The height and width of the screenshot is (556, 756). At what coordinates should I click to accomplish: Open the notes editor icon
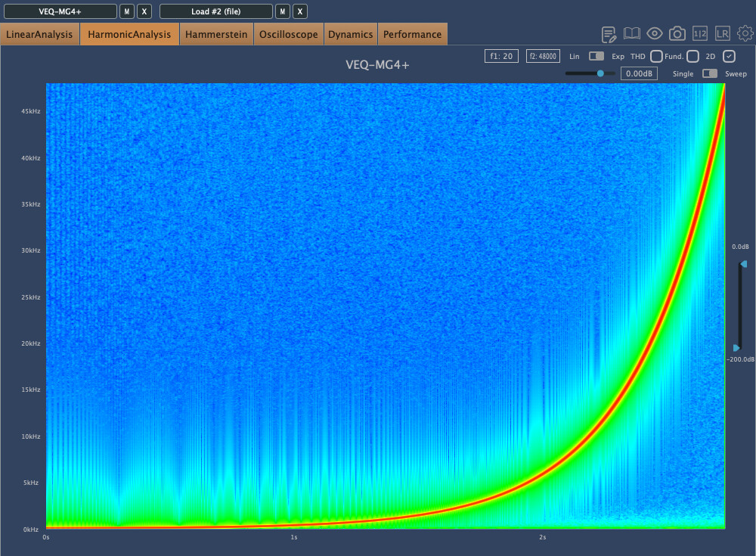[x=609, y=34]
